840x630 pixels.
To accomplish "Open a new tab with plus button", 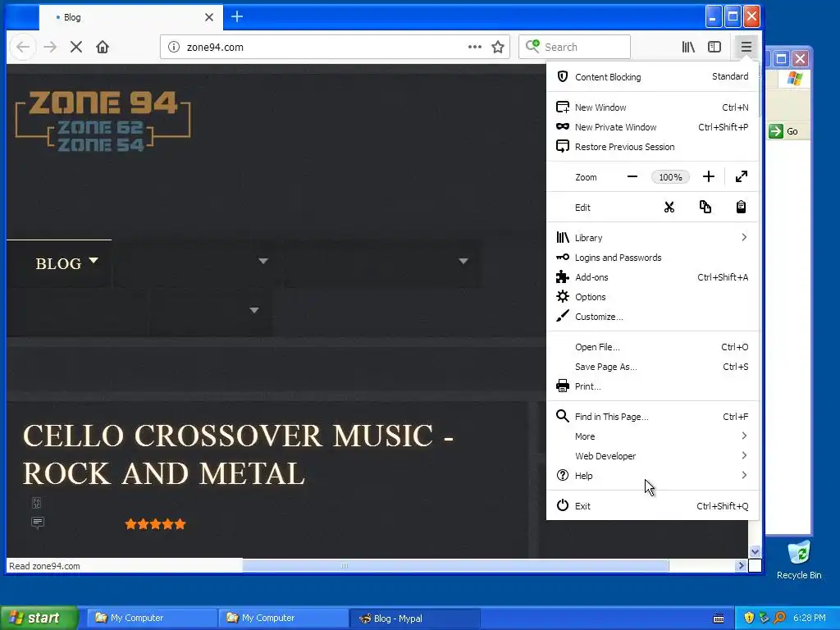I will [237, 17].
